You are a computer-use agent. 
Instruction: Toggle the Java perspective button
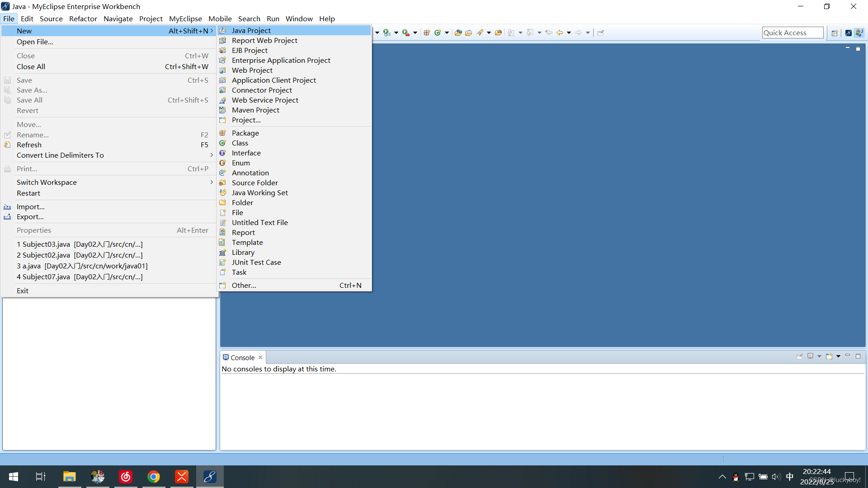(x=859, y=33)
